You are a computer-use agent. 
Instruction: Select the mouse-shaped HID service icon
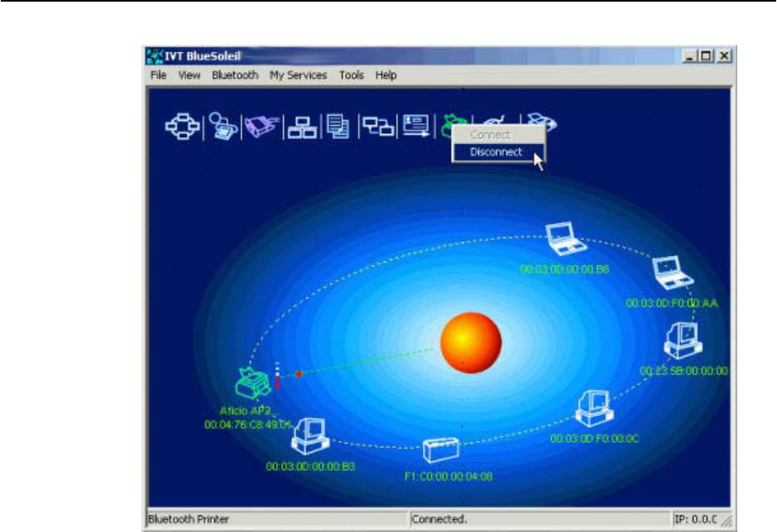coord(494,120)
